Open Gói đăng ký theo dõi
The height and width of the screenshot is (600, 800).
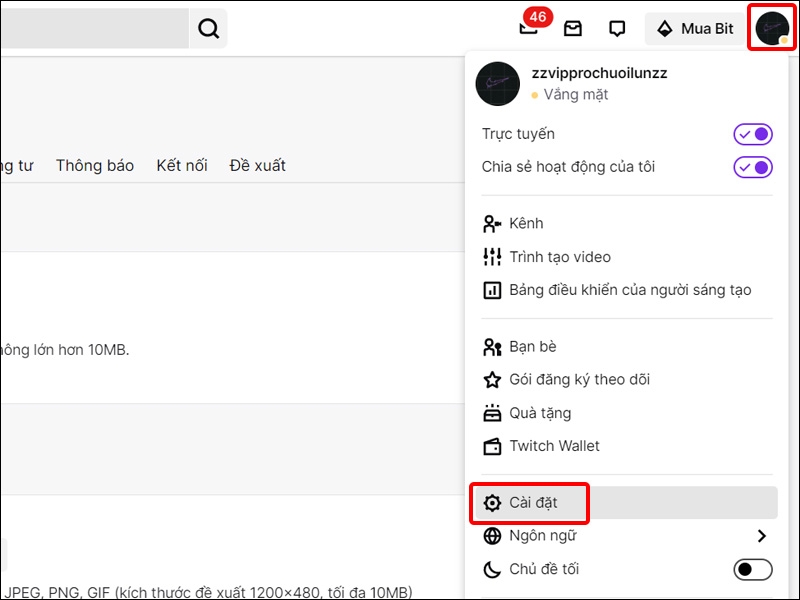click(627, 380)
